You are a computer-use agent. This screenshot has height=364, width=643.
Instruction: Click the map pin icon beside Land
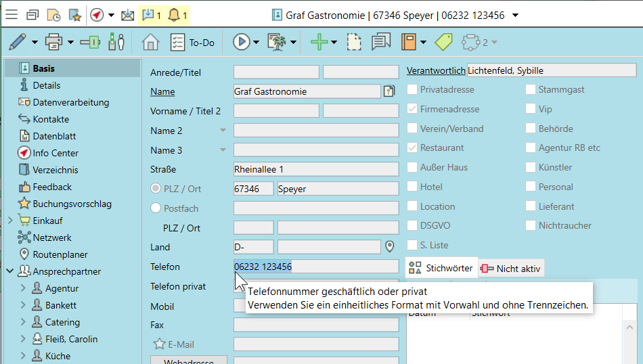point(390,247)
